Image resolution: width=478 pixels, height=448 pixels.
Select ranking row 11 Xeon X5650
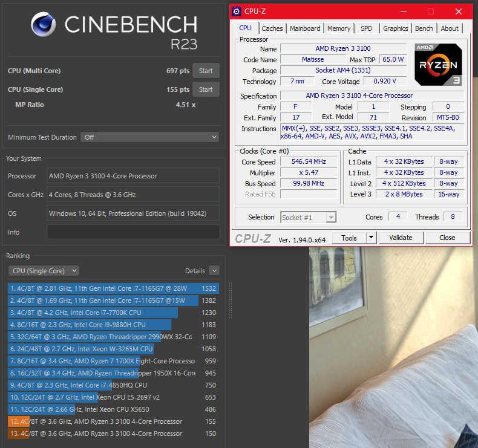coord(113,409)
